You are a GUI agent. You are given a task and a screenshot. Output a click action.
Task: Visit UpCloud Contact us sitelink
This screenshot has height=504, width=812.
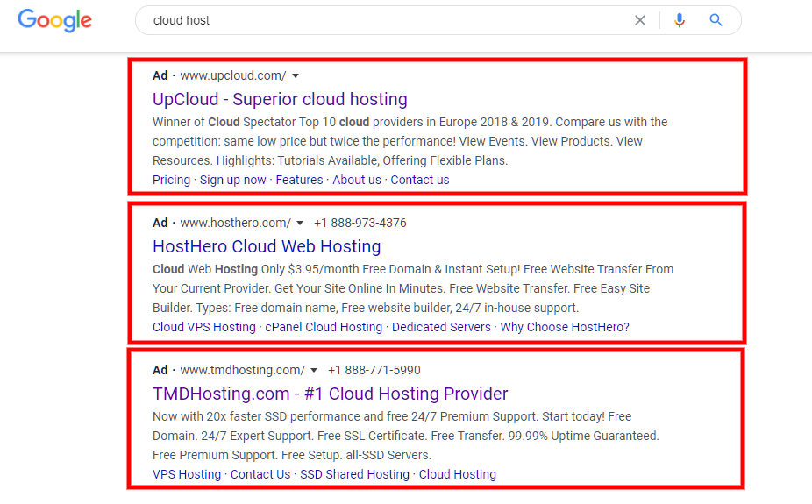tap(419, 180)
